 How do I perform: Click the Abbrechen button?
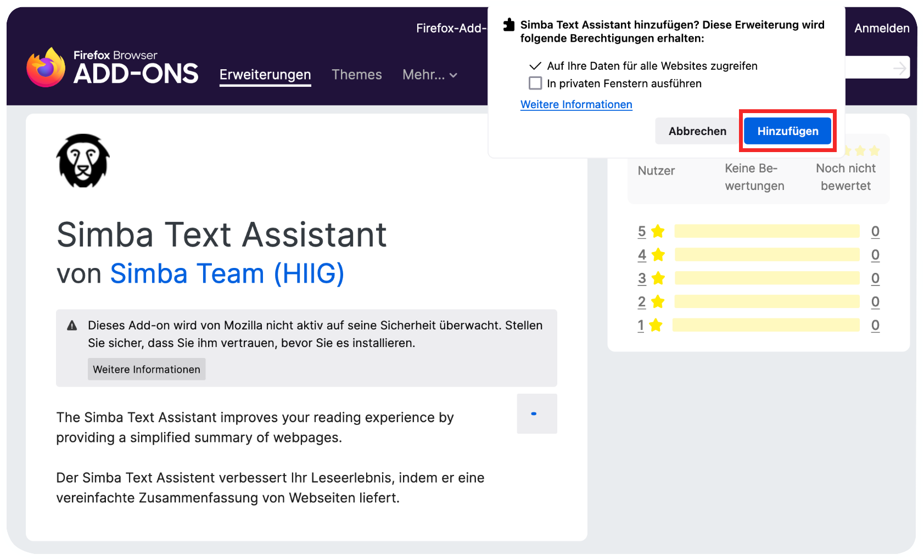point(697,131)
